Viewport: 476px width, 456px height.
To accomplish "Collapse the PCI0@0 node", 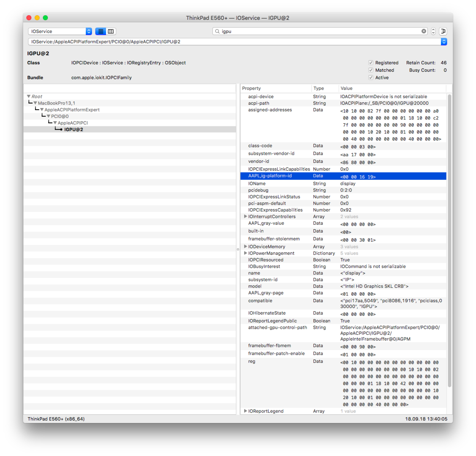I will click(x=48, y=116).
